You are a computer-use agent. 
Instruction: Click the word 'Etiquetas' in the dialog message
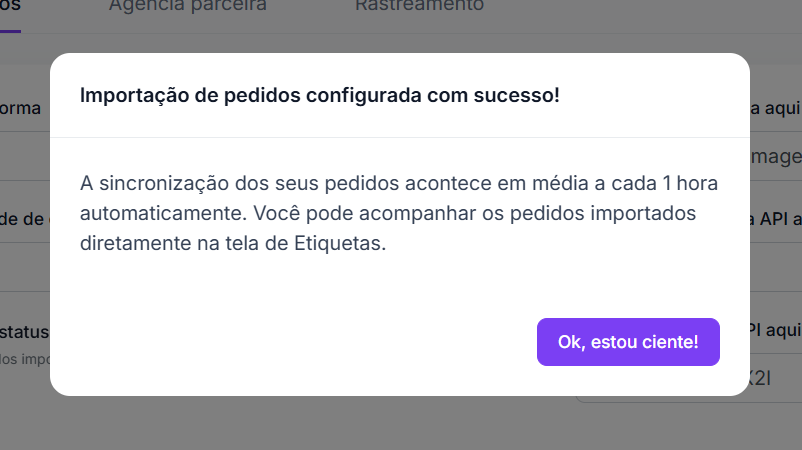(338, 243)
